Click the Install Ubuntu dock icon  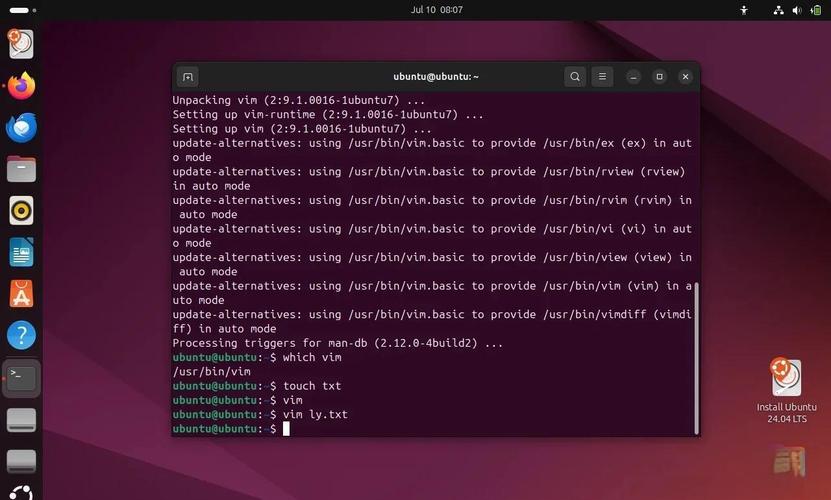tap(21, 44)
